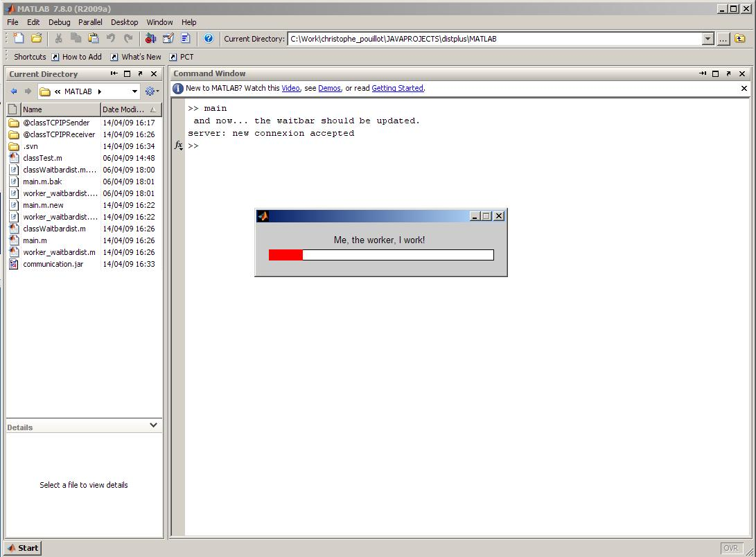Screen dimensions: 756x557
Task: Click the browse for folder '...' button
Action: (x=723, y=39)
